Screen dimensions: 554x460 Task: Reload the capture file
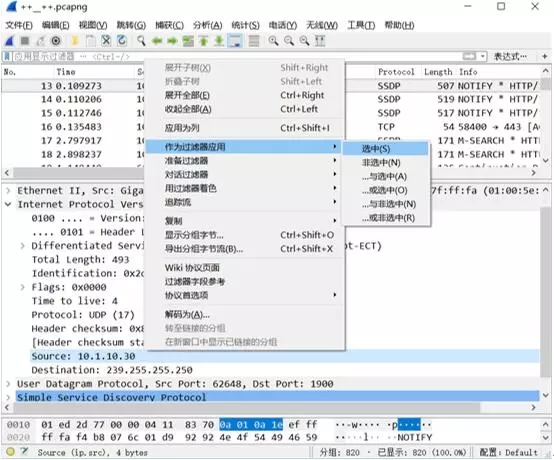[122, 41]
